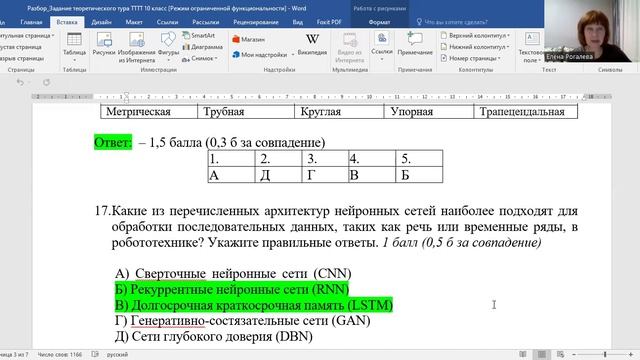Click the русский language indicator
640x360 pixels.
[x=117, y=354]
